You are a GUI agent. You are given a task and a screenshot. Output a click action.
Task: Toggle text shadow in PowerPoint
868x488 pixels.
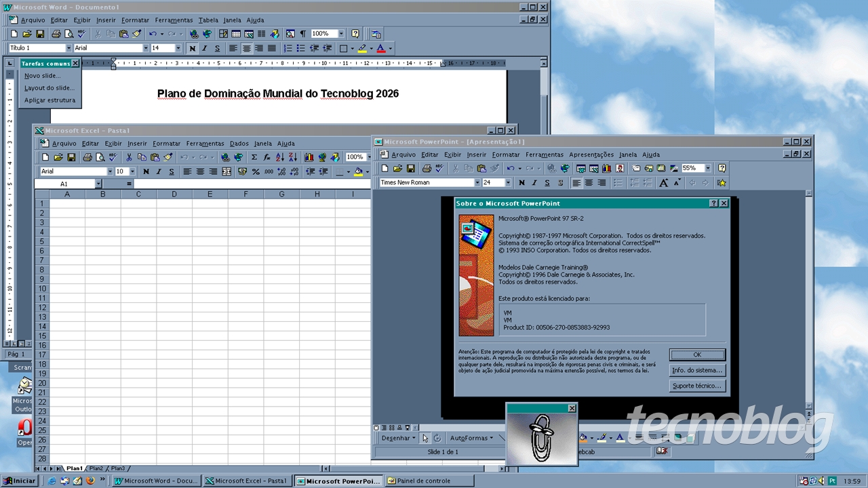tap(560, 183)
